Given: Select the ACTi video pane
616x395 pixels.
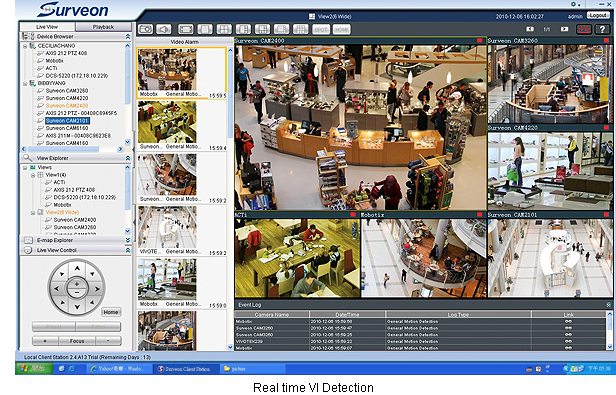Looking at the screenshot, I should point(297,258).
